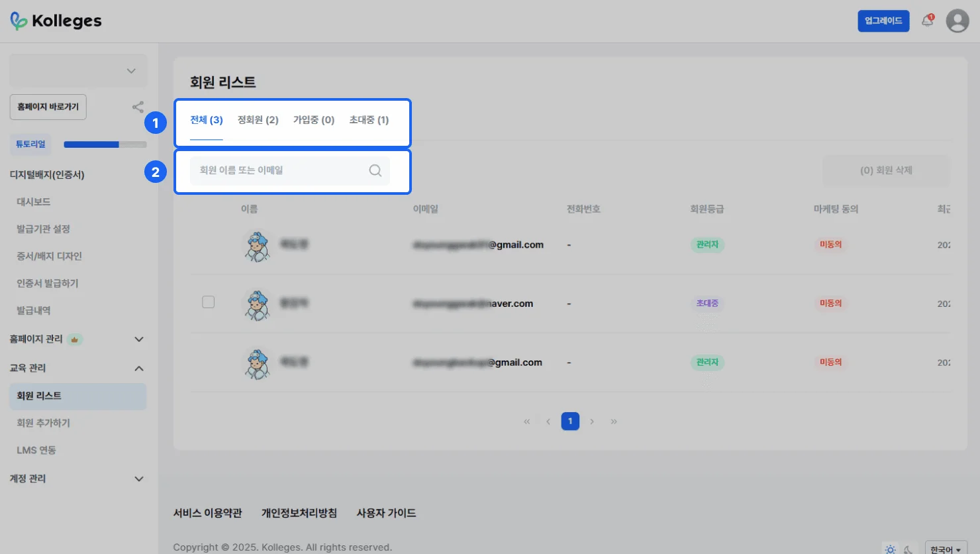Switch to the 정회원 (2) tab

[258, 120]
